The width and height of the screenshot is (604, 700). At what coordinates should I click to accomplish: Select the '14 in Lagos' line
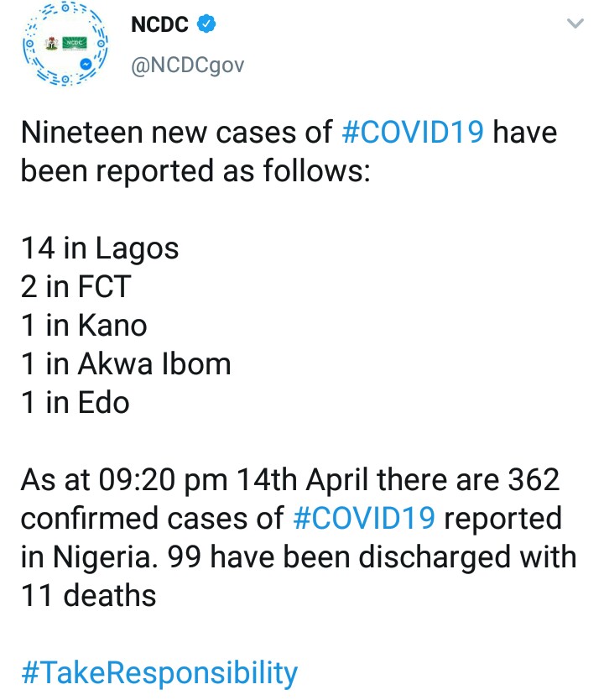click(x=100, y=248)
